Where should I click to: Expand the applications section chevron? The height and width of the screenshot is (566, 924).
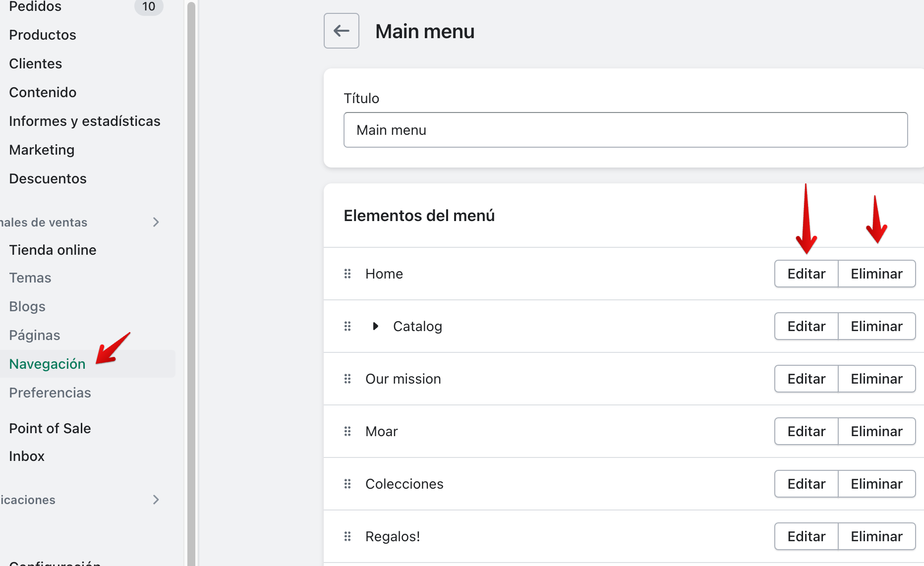coord(156,500)
